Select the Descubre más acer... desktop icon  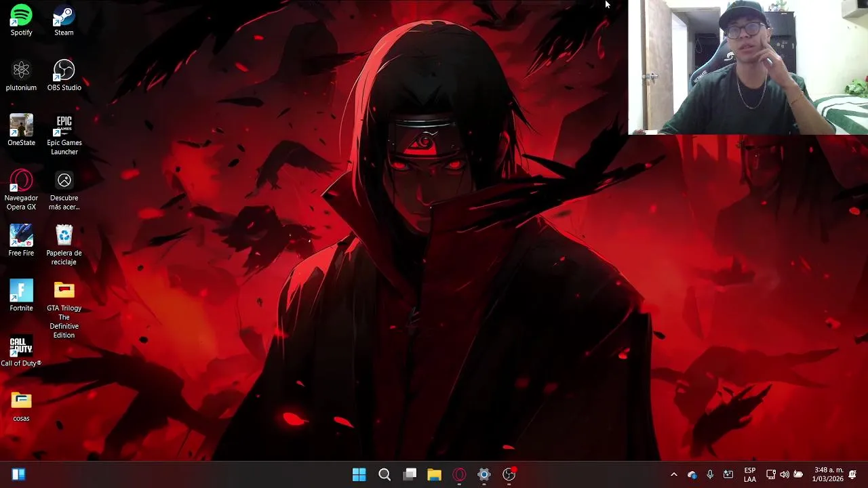(64, 190)
